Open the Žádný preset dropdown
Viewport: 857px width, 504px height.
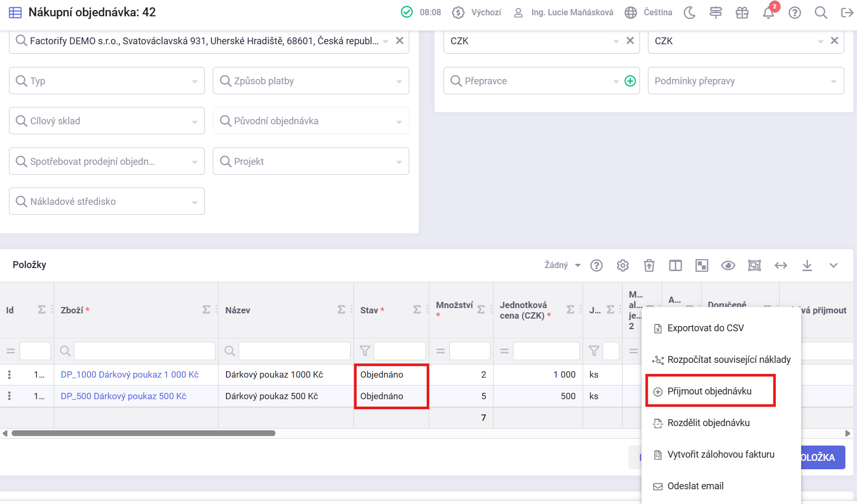562,265
